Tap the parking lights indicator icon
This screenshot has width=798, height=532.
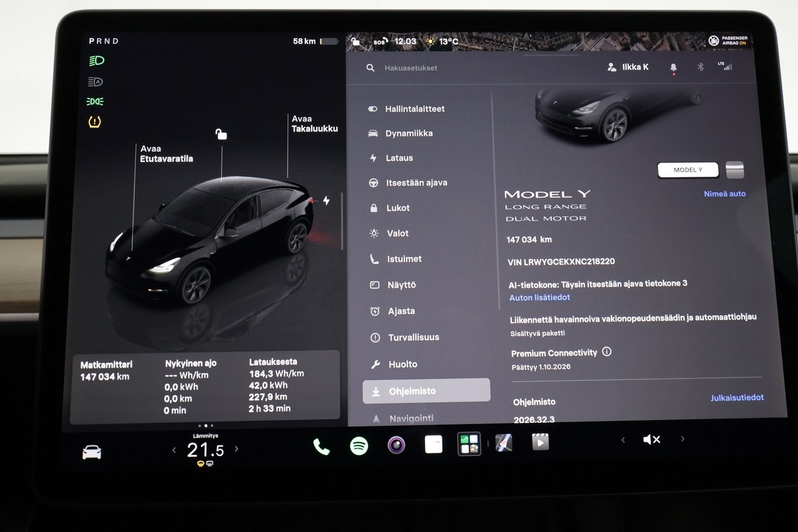[x=95, y=101]
